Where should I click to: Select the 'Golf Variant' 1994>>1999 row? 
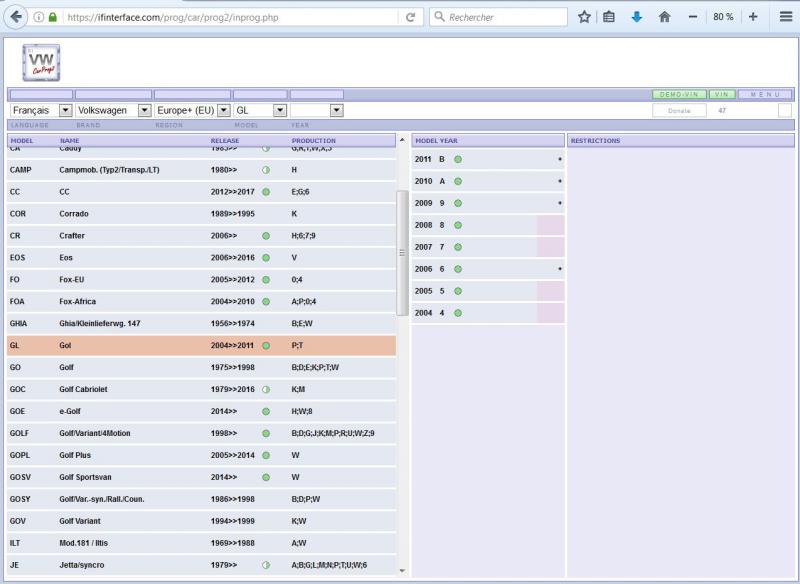(x=202, y=521)
